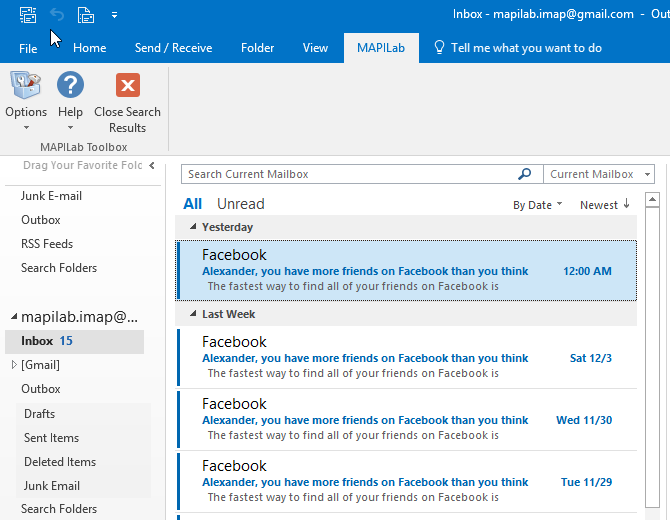The image size is (670, 520).
Task: Open the Drafts folder
Action: pos(39,413)
